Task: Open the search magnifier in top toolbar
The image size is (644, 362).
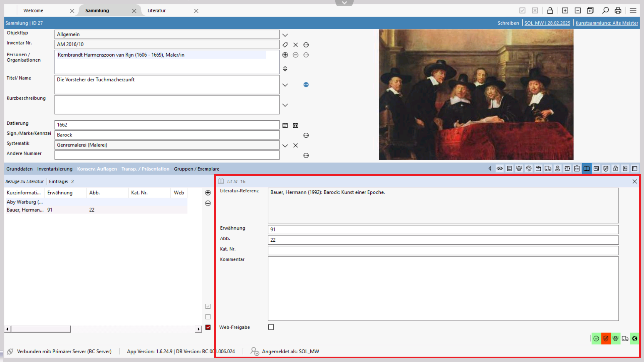Action: tap(605, 11)
